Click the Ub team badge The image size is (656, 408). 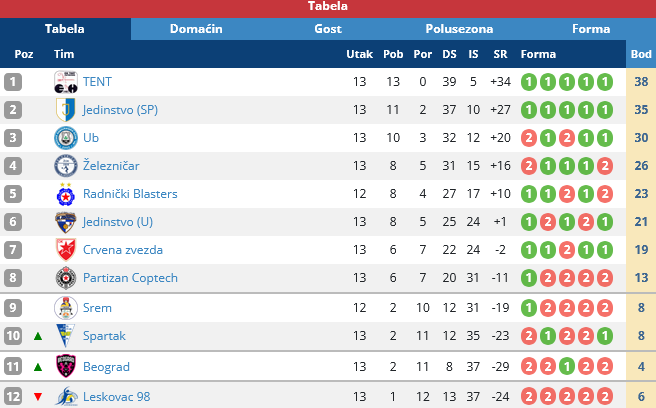pos(66,138)
